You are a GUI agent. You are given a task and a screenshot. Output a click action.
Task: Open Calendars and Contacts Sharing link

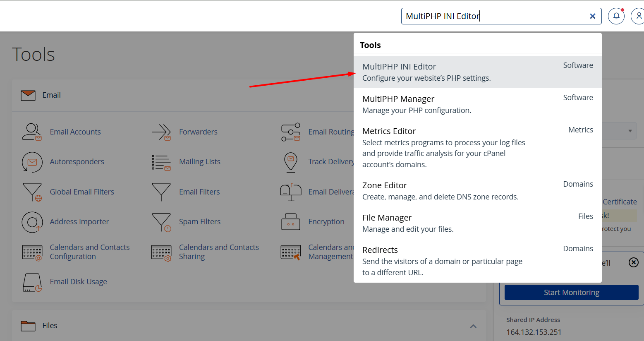point(219,252)
